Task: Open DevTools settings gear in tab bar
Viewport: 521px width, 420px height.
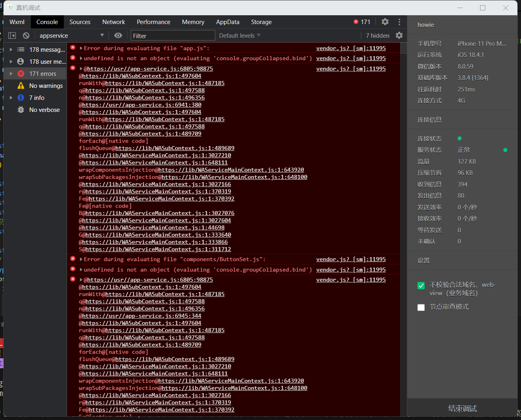Action: pos(385,22)
